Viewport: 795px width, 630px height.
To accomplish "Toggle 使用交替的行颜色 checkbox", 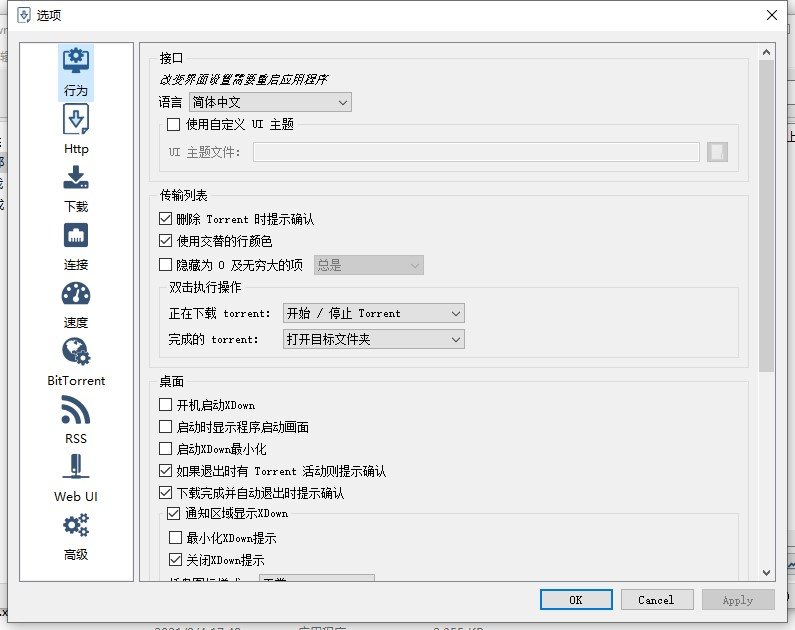I will tap(165, 241).
